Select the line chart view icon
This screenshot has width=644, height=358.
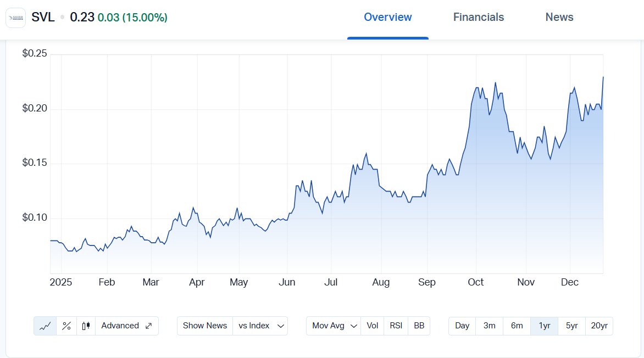[45, 326]
